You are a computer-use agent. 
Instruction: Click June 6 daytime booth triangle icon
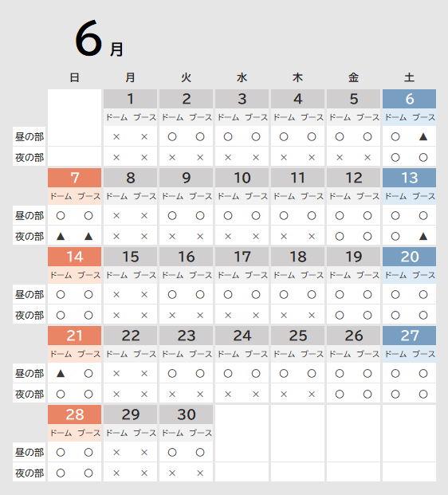click(x=423, y=136)
